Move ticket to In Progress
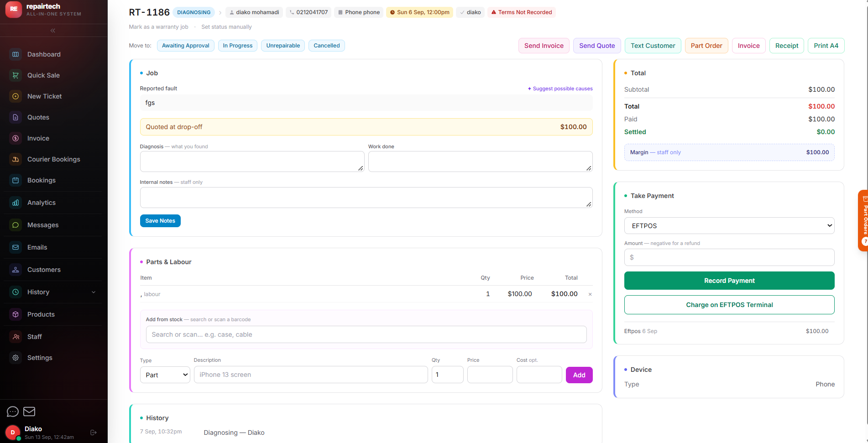The image size is (868, 443). point(238,46)
